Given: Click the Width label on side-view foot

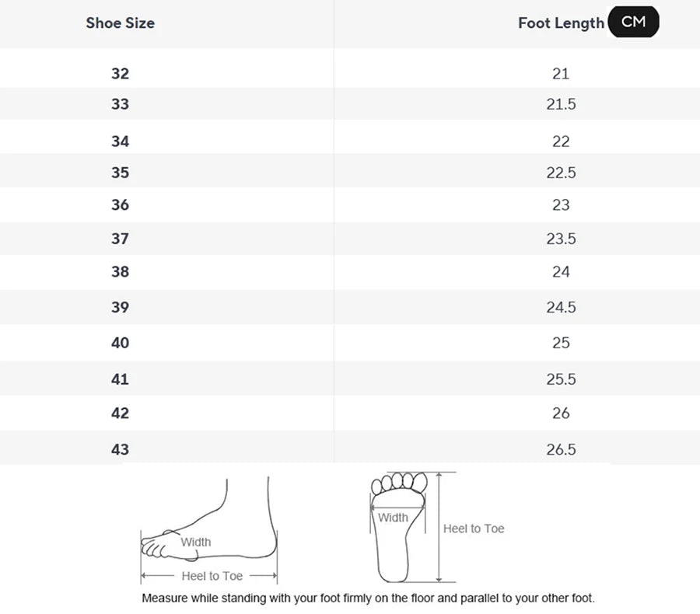Looking at the screenshot, I should click(x=195, y=542).
